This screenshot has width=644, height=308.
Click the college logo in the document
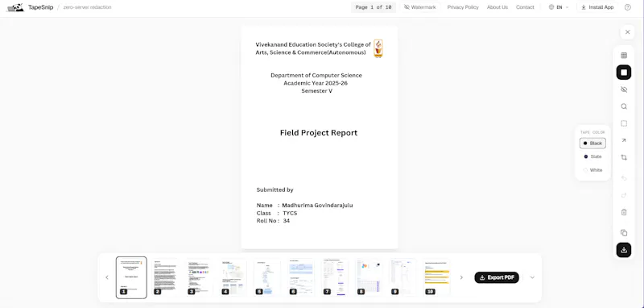[378, 48]
